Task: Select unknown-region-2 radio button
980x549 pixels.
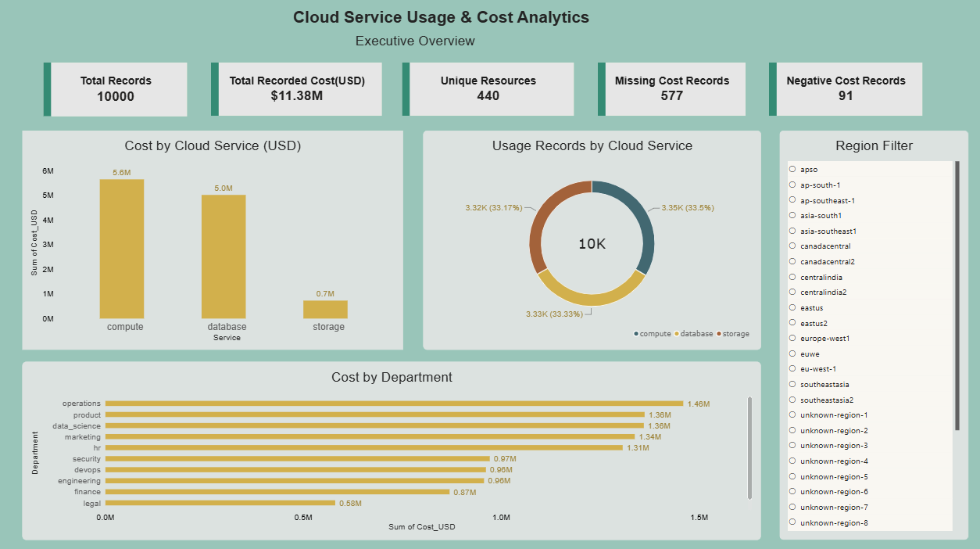Action: [x=792, y=430]
